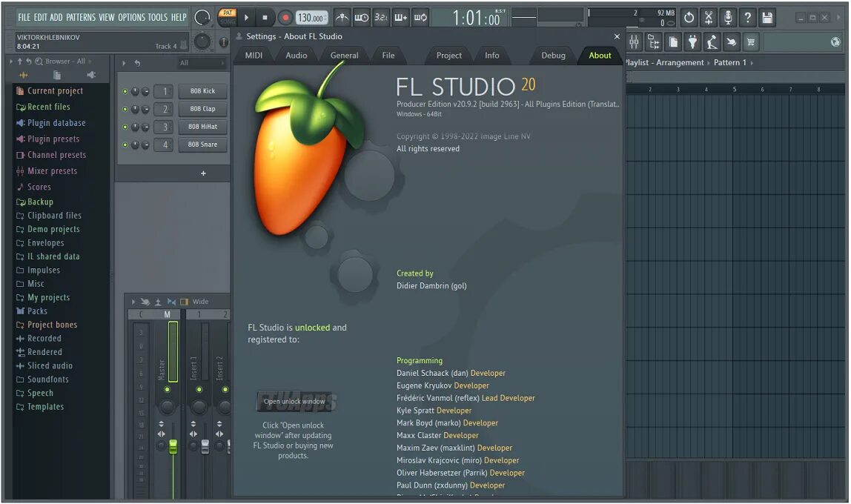The image size is (851, 504).
Task: Toggle countdown before recording icon
Action: tap(381, 17)
